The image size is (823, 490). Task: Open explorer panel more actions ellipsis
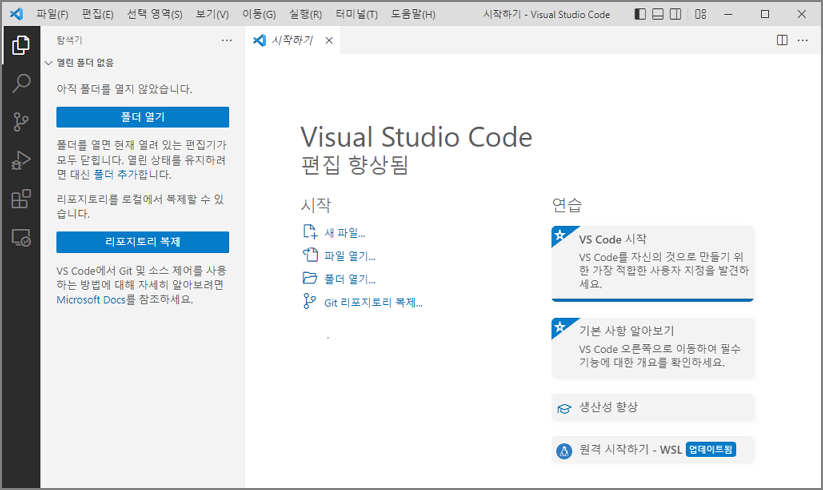point(226,40)
